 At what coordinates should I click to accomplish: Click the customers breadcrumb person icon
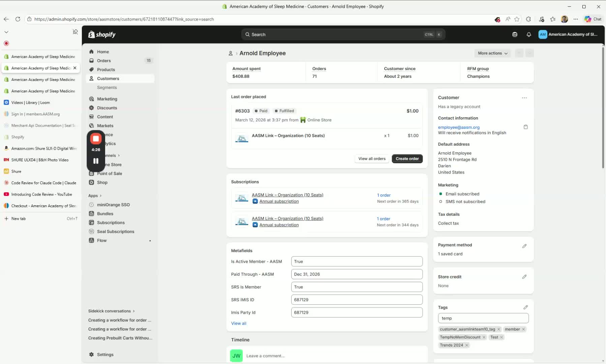[231, 53]
